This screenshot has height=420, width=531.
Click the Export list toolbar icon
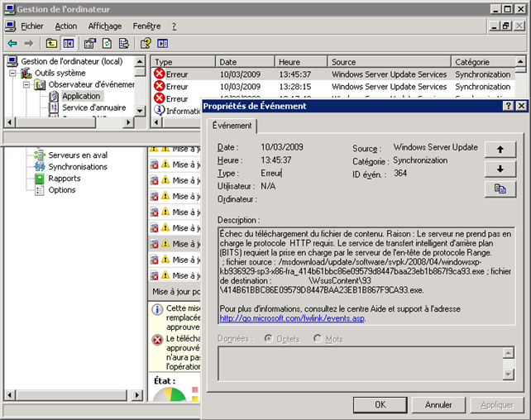[124, 43]
